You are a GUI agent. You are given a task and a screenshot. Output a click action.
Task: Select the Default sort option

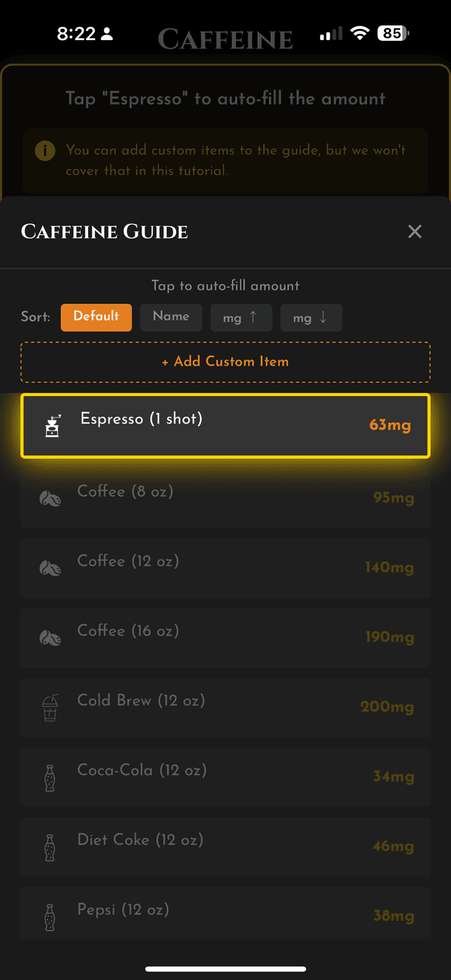tap(96, 317)
